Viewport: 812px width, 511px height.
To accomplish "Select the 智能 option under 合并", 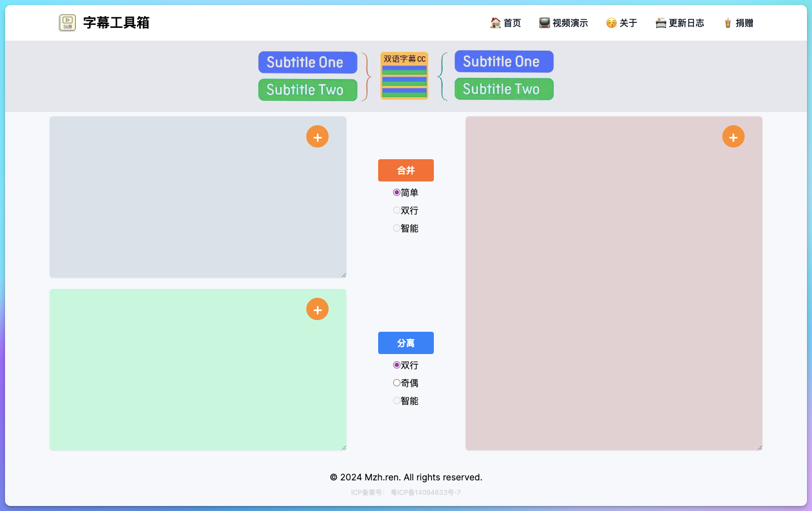I will click(x=397, y=228).
